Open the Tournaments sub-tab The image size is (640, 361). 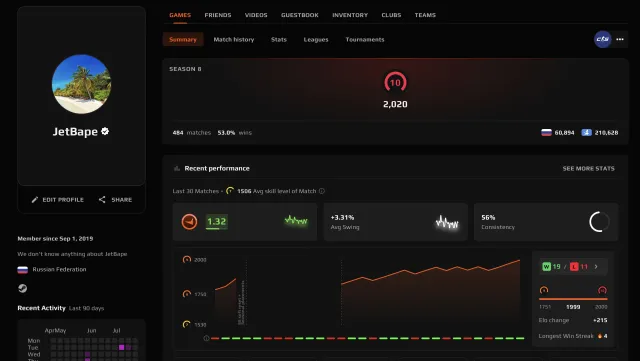[365, 40]
